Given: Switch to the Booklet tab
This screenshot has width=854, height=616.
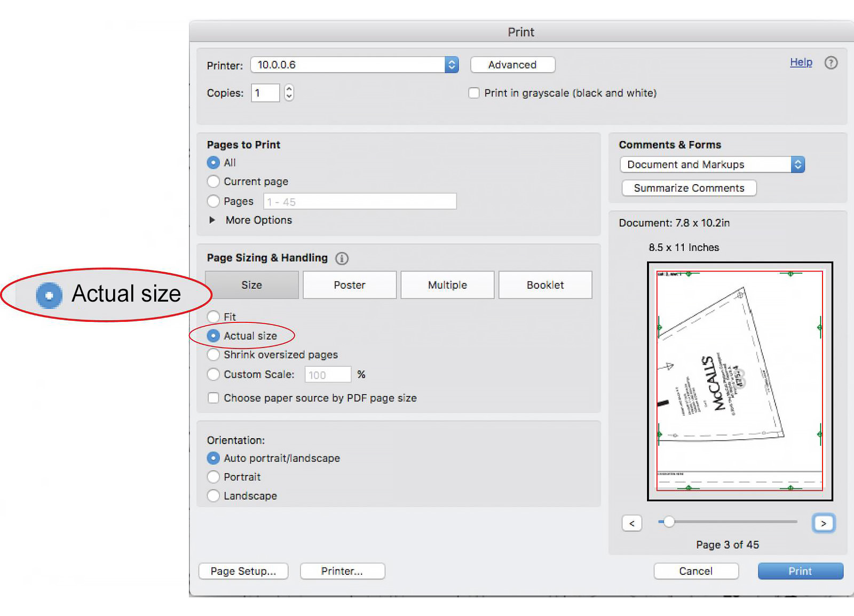Looking at the screenshot, I should click(x=545, y=285).
